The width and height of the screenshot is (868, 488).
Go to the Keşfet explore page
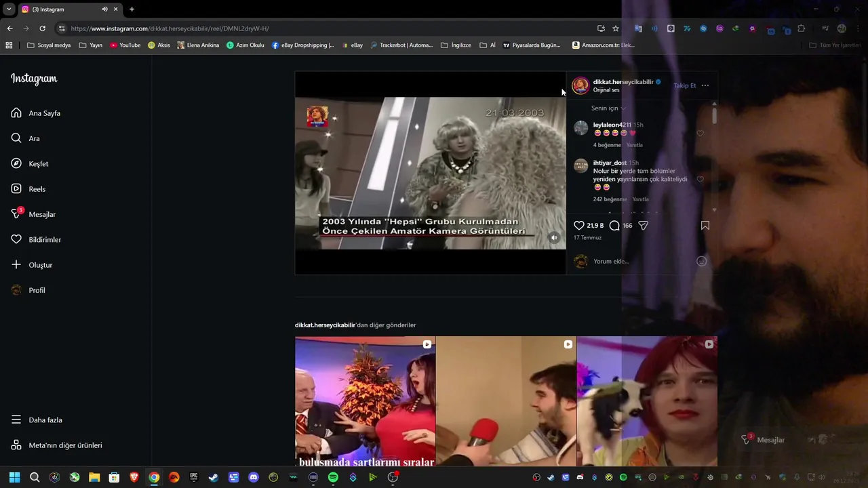pyautogui.click(x=29, y=163)
